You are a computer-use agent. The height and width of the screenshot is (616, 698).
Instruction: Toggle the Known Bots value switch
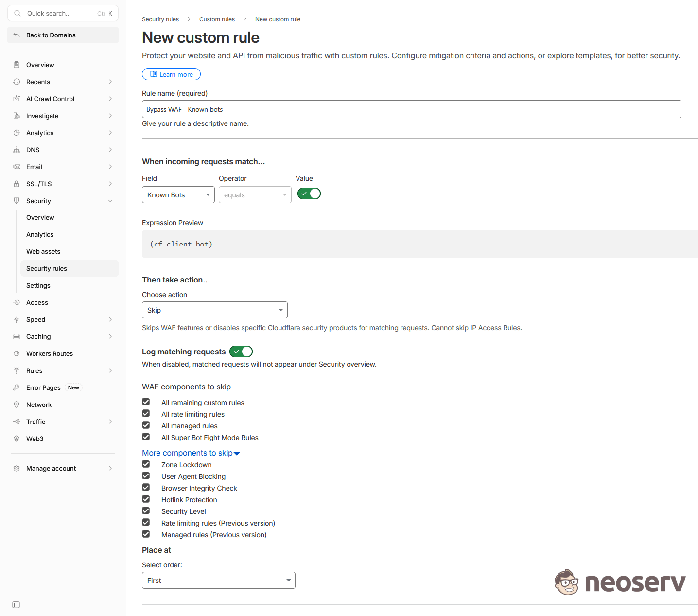[x=309, y=194]
